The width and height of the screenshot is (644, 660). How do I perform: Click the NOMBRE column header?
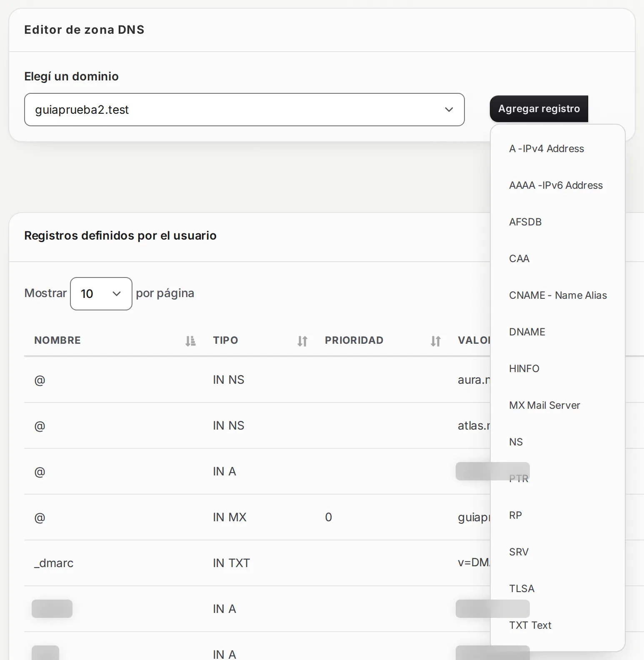click(57, 340)
